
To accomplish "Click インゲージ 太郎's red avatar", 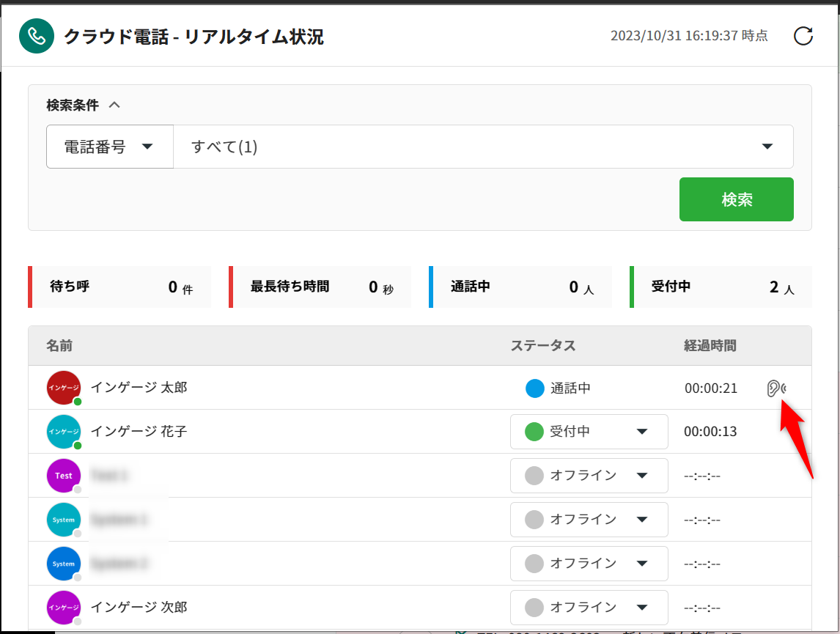I will tap(64, 388).
